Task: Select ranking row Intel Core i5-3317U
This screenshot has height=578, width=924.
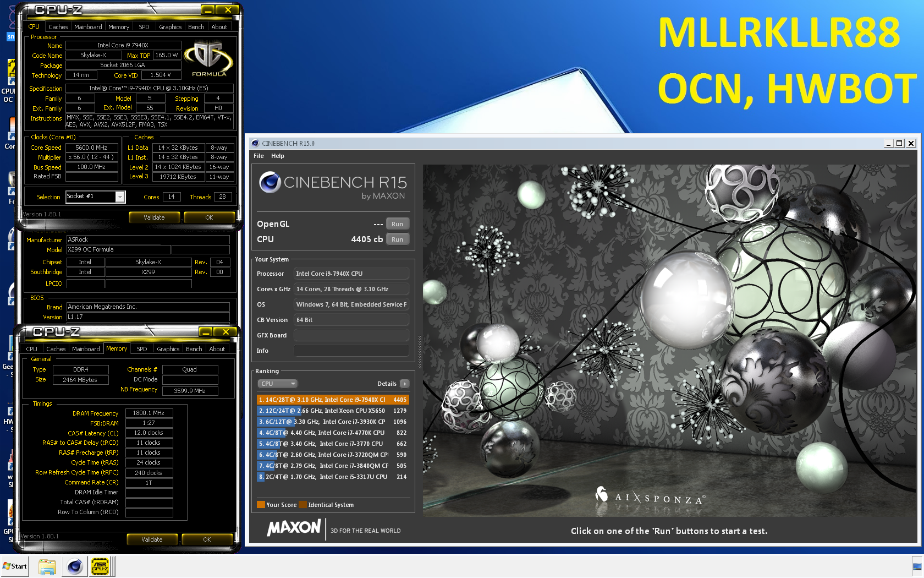Action: click(333, 477)
